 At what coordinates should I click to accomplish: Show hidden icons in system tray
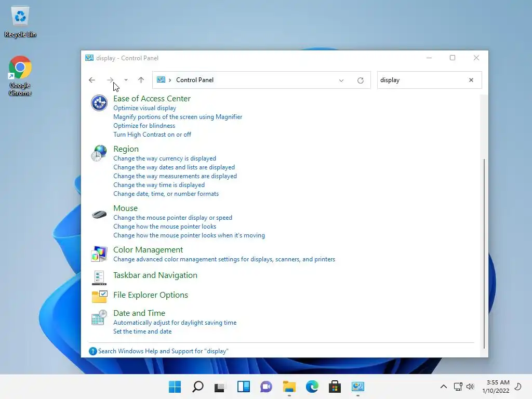click(x=444, y=387)
